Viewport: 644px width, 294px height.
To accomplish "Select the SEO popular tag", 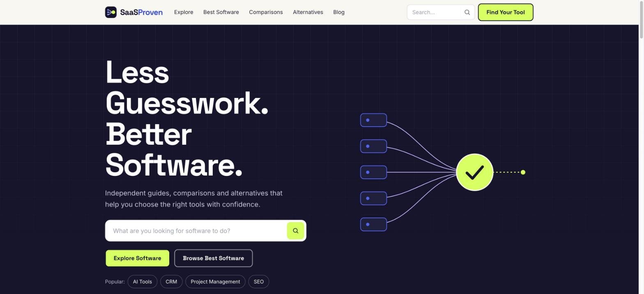I will (x=259, y=282).
